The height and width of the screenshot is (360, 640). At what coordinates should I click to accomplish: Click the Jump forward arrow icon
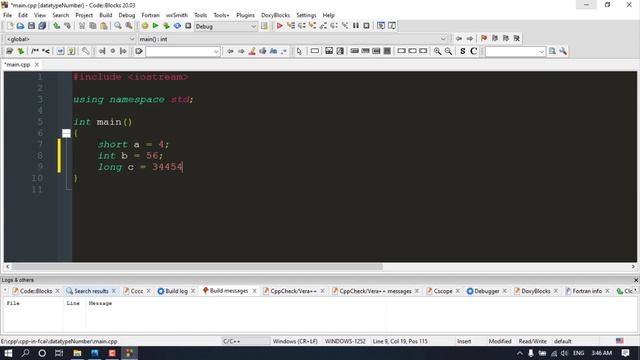[470, 38]
